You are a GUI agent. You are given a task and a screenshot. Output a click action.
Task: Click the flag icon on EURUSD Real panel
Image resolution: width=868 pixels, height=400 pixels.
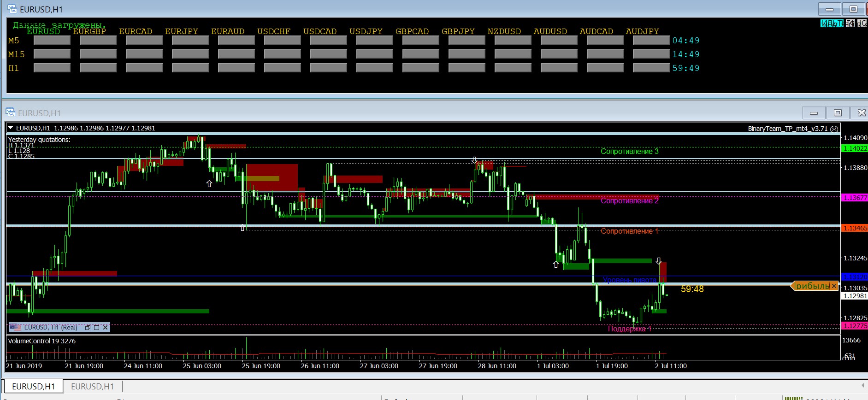click(16, 327)
